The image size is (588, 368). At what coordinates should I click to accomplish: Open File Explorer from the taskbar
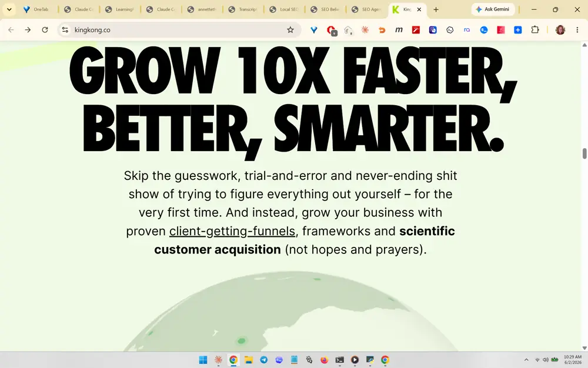[249, 360]
